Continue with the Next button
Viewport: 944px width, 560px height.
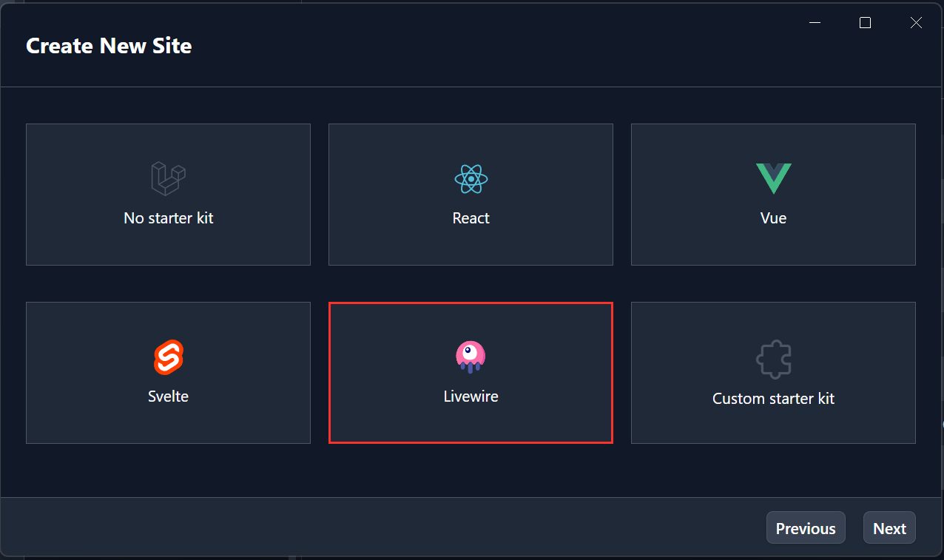point(889,528)
